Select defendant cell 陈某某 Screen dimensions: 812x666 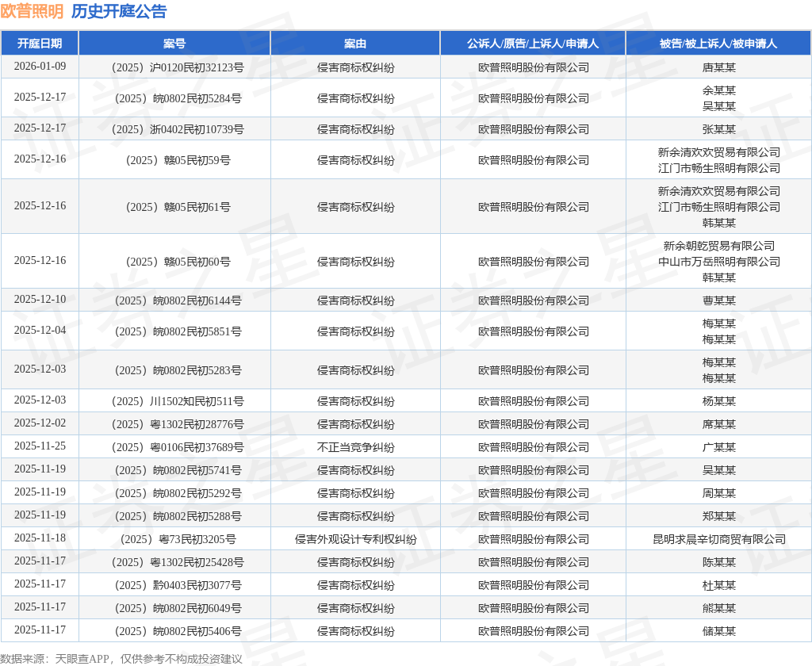tap(718, 562)
